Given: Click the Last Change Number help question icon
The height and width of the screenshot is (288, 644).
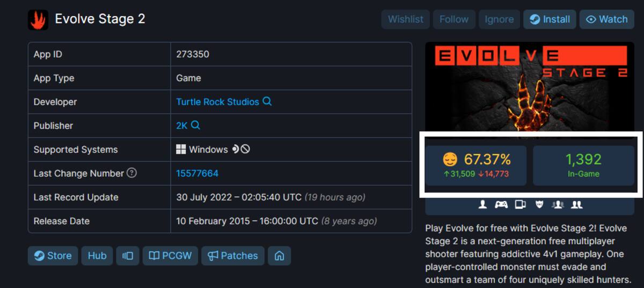Looking at the screenshot, I should (x=131, y=173).
